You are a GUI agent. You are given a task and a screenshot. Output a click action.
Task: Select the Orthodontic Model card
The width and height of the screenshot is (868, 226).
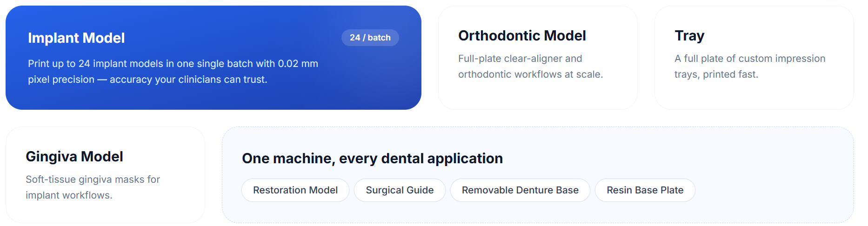[x=538, y=58]
